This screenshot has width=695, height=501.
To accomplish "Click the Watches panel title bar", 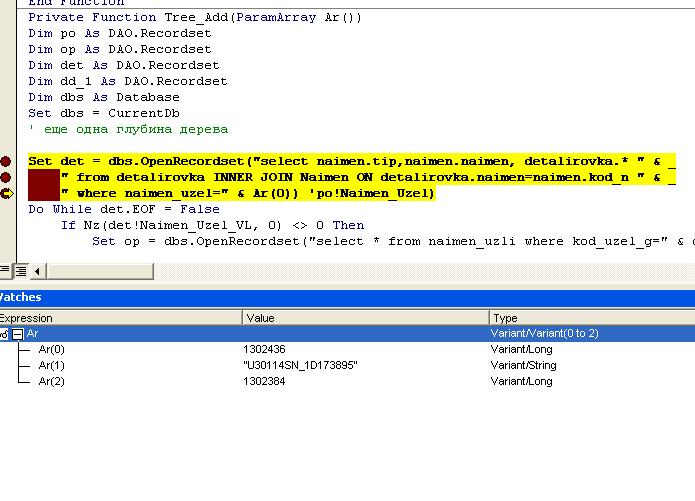I will 348,297.
